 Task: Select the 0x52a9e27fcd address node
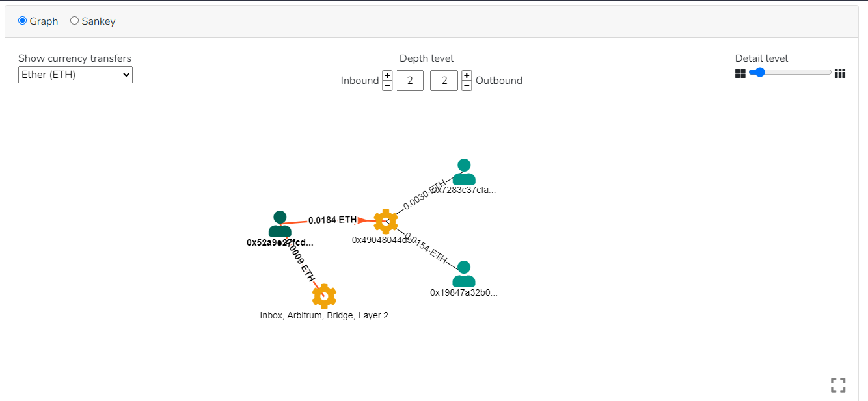[280, 224]
